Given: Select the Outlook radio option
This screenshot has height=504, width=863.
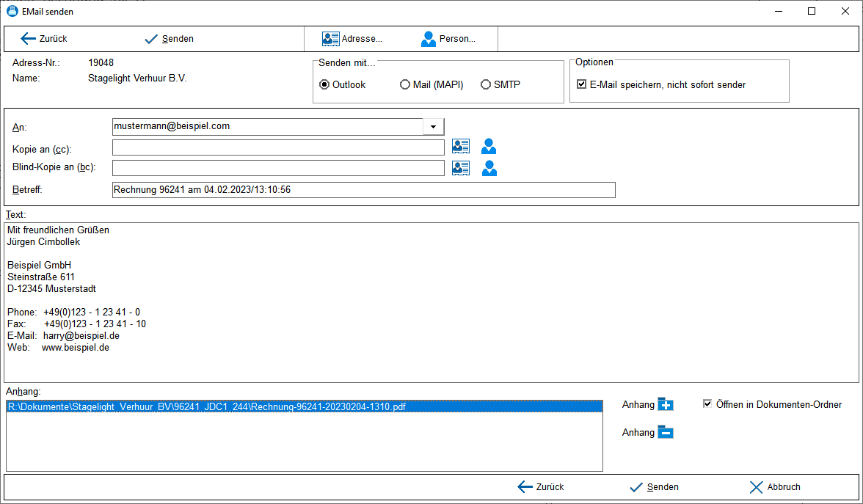Looking at the screenshot, I should point(342,85).
